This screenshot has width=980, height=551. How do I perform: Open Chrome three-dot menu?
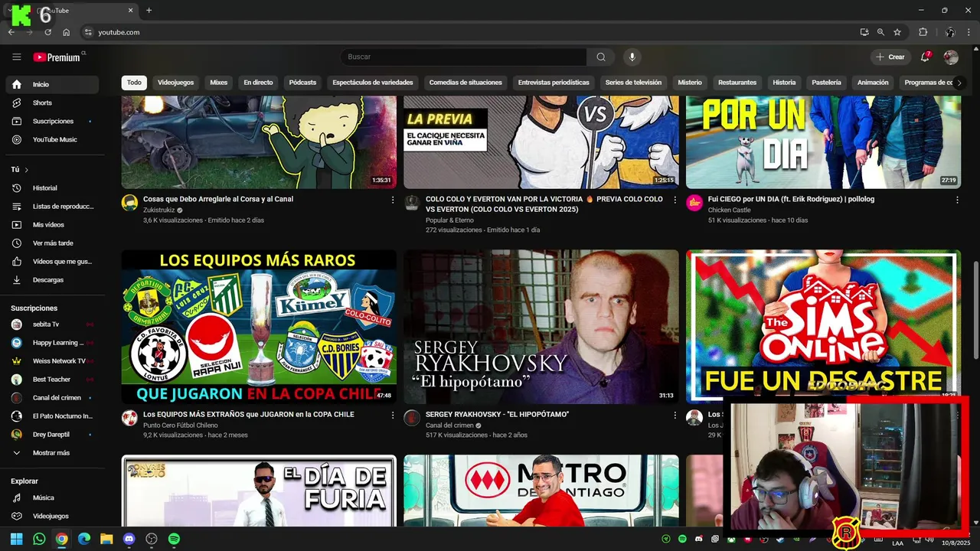(970, 32)
